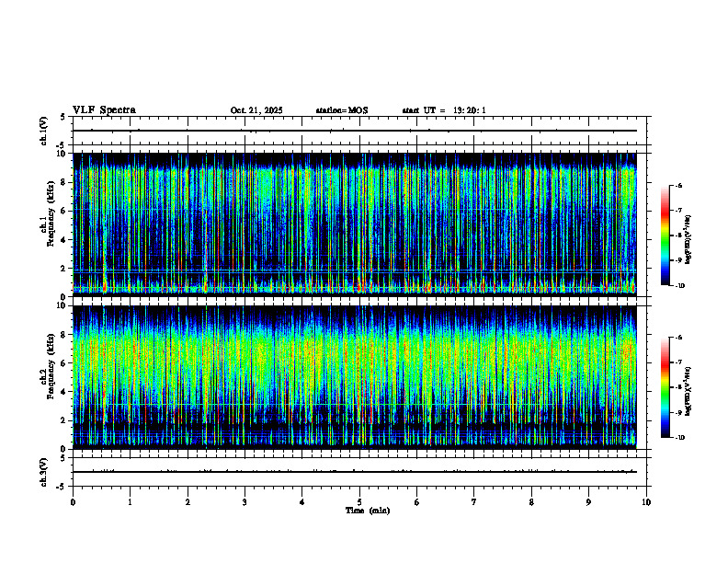Click time axis tick label '8'

[x=531, y=502]
